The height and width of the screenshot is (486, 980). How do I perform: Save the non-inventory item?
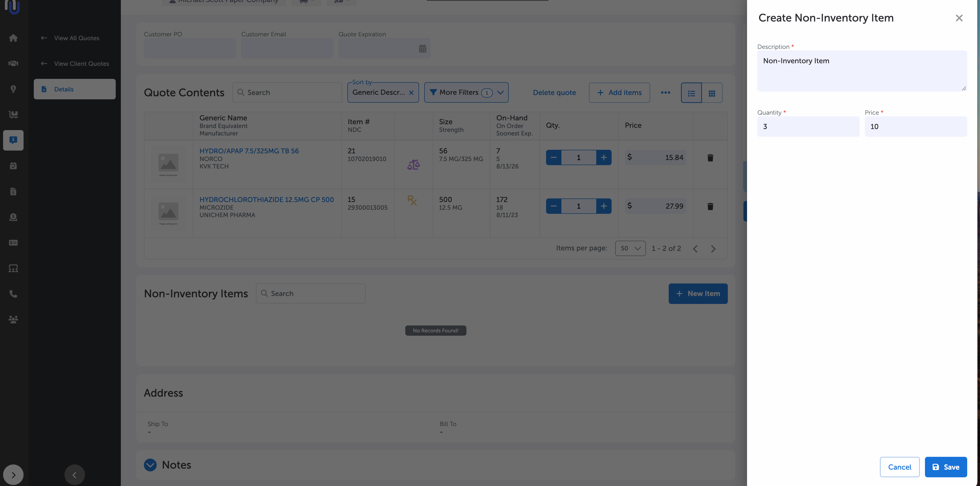click(946, 467)
